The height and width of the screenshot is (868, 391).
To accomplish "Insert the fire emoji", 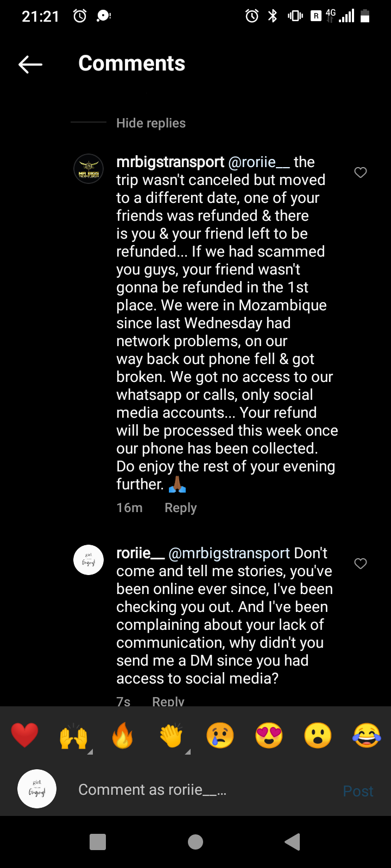I will tap(123, 736).
